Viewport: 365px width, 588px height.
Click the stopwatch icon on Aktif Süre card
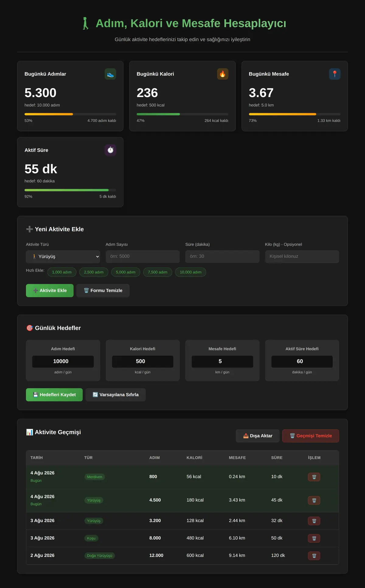pyautogui.click(x=110, y=150)
